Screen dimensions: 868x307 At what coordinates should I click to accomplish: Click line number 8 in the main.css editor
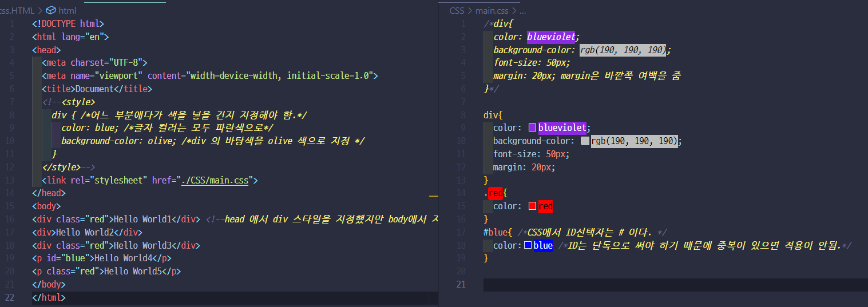(x=464, y=114)
